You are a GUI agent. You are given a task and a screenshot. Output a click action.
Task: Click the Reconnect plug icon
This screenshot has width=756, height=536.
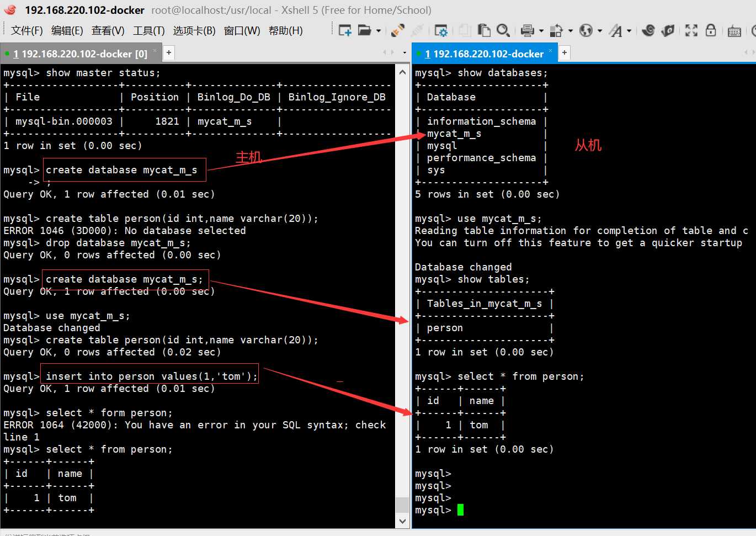click(397, 30)
